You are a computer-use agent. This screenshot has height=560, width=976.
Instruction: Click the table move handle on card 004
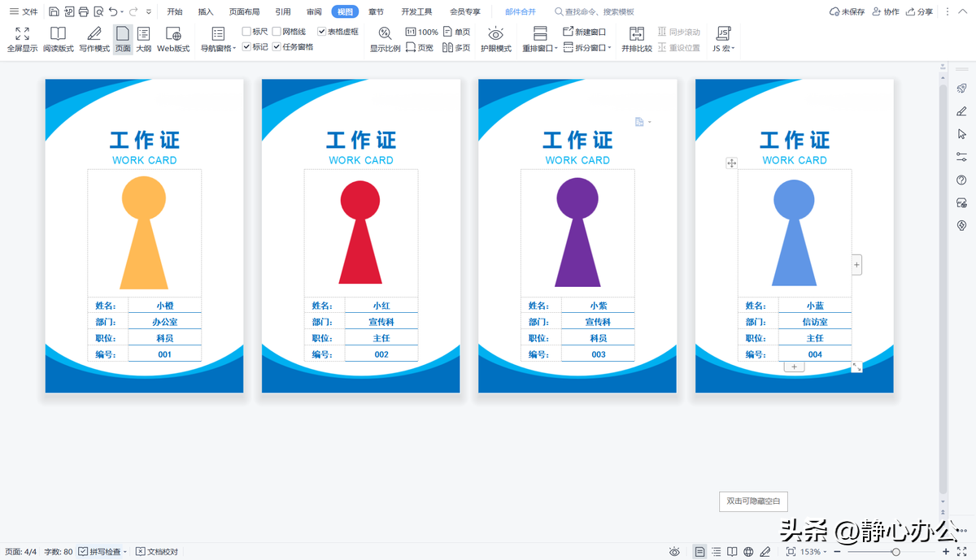coord(731,163)
